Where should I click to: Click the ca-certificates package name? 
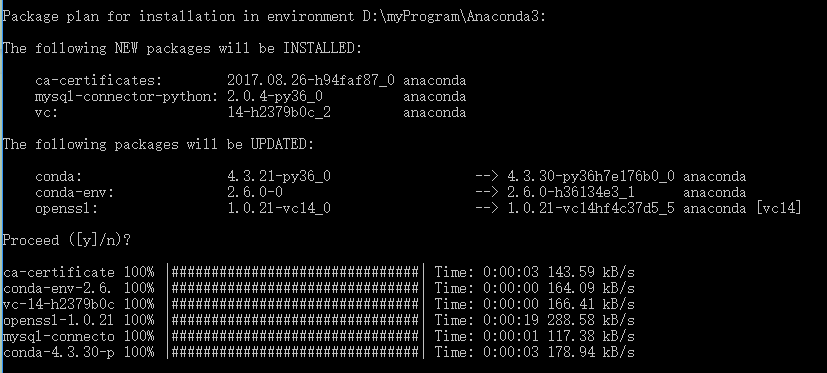(99, 81)
